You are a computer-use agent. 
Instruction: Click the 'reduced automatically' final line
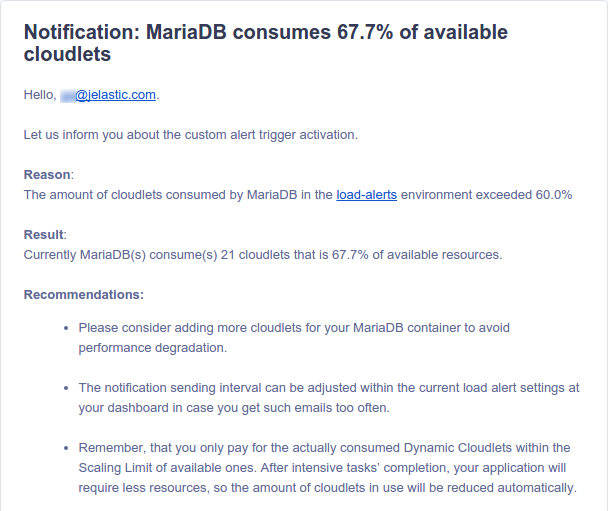328,488
